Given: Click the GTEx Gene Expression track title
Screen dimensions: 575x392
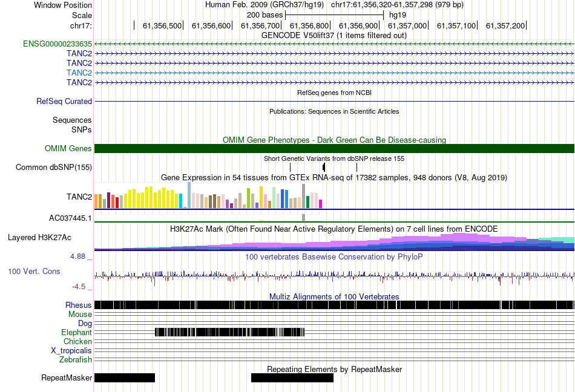Looking at the screenshot, I should tap(334, 178).
